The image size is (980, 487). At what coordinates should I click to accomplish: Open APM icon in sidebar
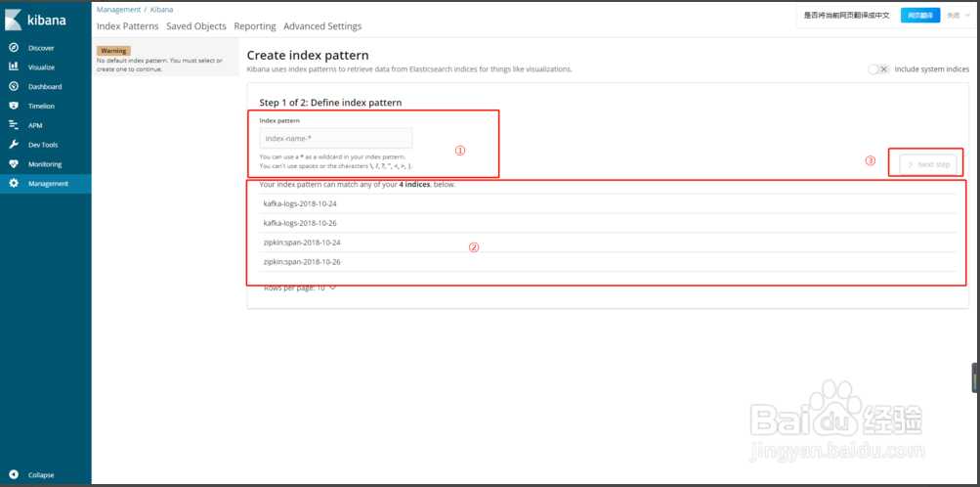point(14,125)
